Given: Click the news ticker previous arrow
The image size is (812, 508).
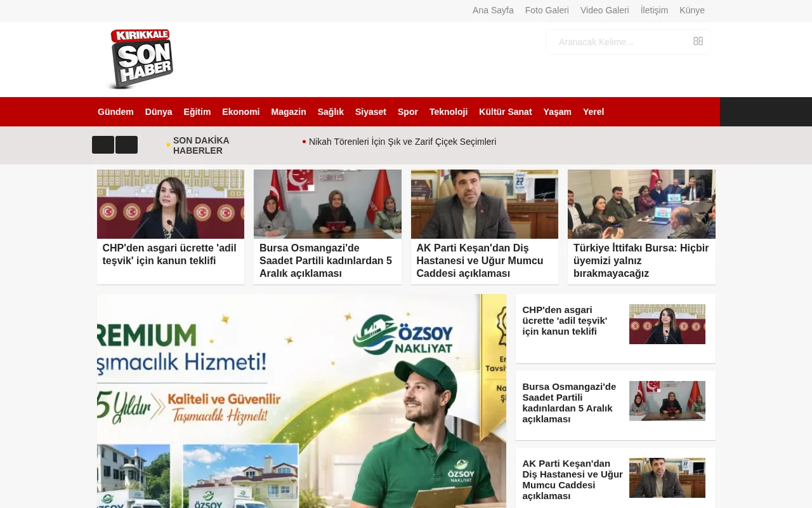Looking at the screenshot, I should [102, 145].
